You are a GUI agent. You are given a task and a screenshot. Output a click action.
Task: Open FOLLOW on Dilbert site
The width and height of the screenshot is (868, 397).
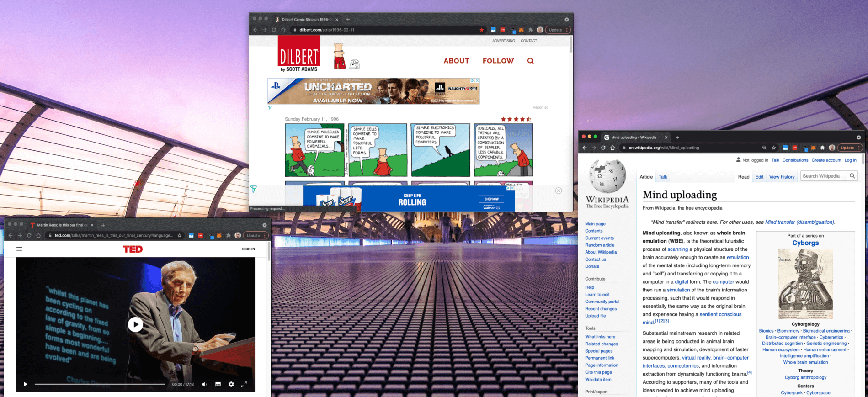(498, 61)
